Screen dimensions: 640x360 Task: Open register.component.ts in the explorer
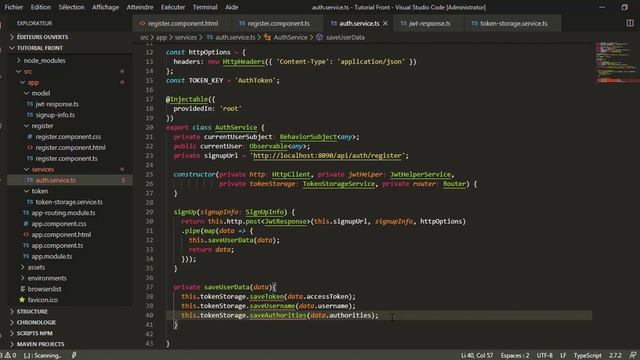[66, 158]
